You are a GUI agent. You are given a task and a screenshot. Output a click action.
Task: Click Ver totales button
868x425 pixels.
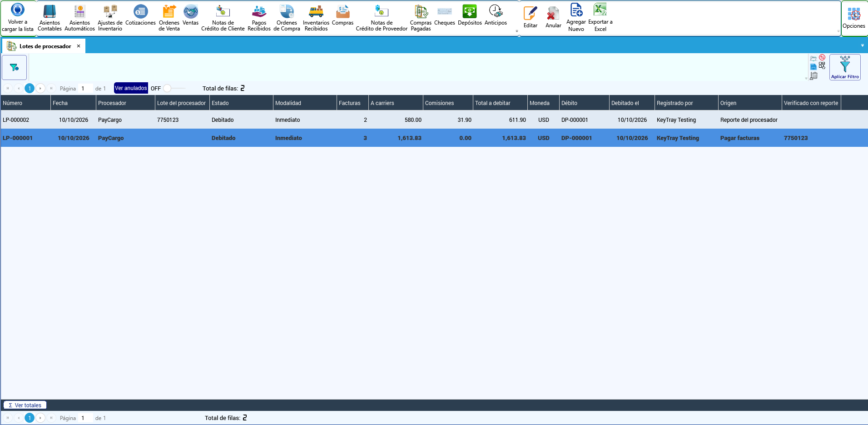point(25,405)
